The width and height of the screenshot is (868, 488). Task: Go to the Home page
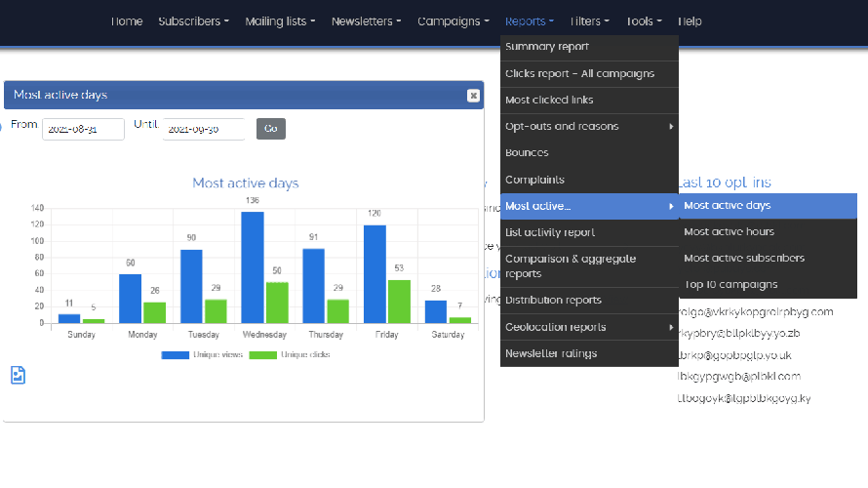tap(127, 21)
